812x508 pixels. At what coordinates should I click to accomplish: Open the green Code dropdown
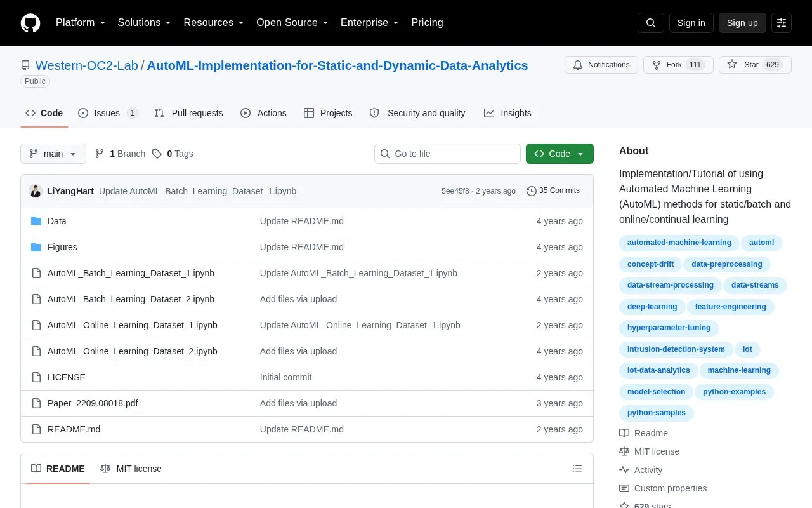(560, 154)
